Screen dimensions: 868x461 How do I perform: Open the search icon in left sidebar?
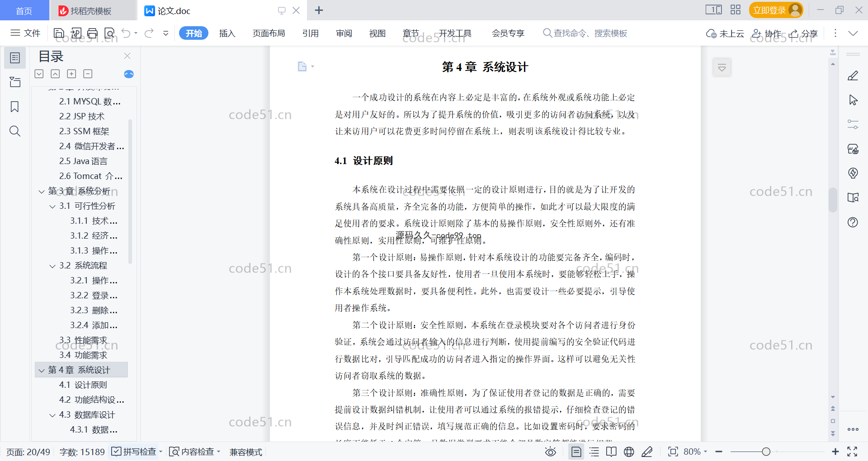pos(15,131)
